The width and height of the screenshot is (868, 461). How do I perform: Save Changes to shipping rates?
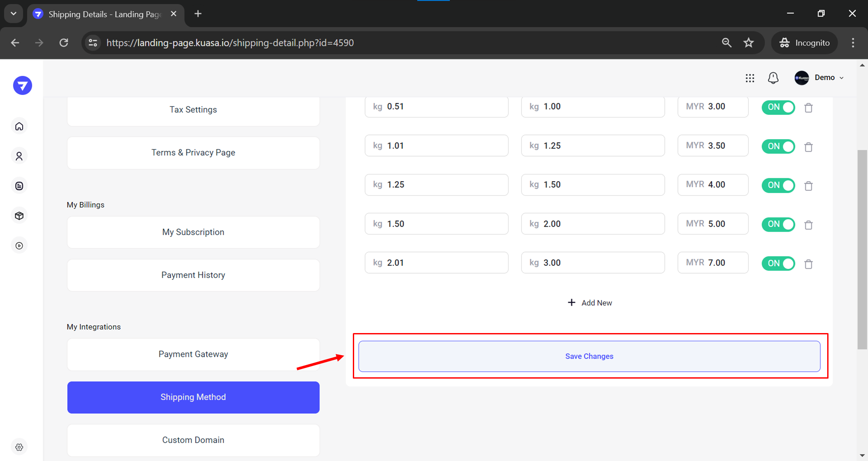pyautogui.click(x=589, y=356)
